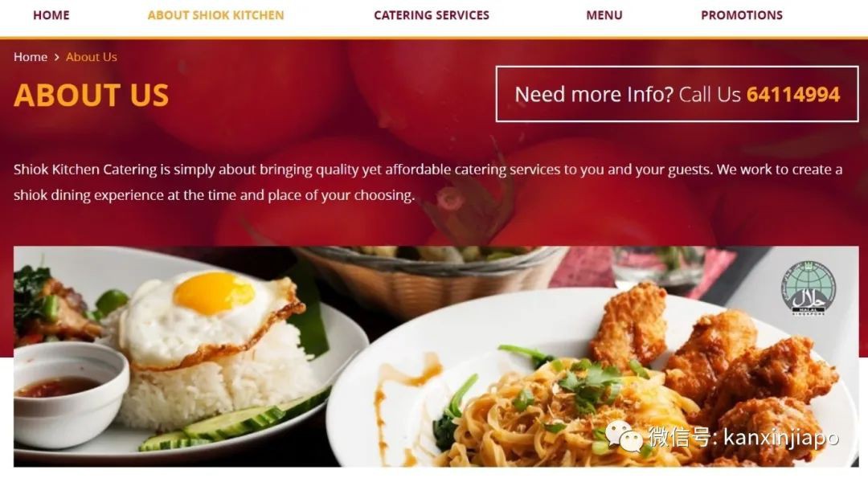Click the Halal certification logo
868x478 pixels.
pos(808,288)
